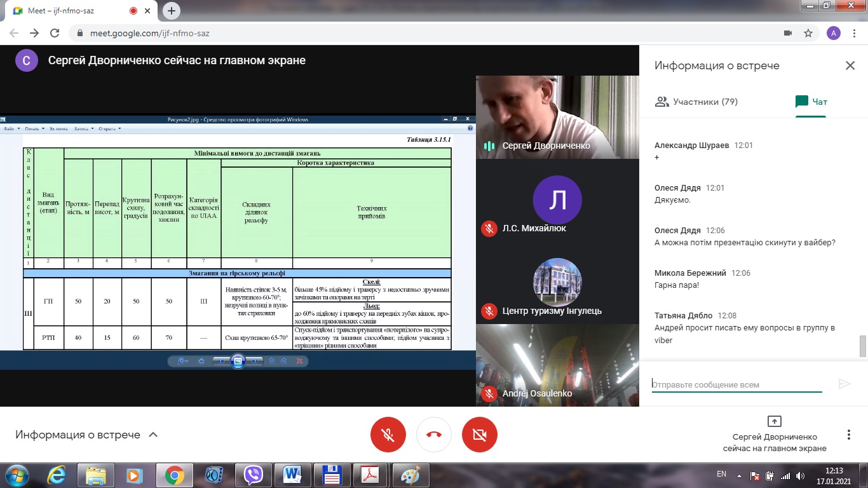Open Windows Media Player taskbar icon
Image resolution: width=868 pixels, height=488 pixels.
[135, 475]
